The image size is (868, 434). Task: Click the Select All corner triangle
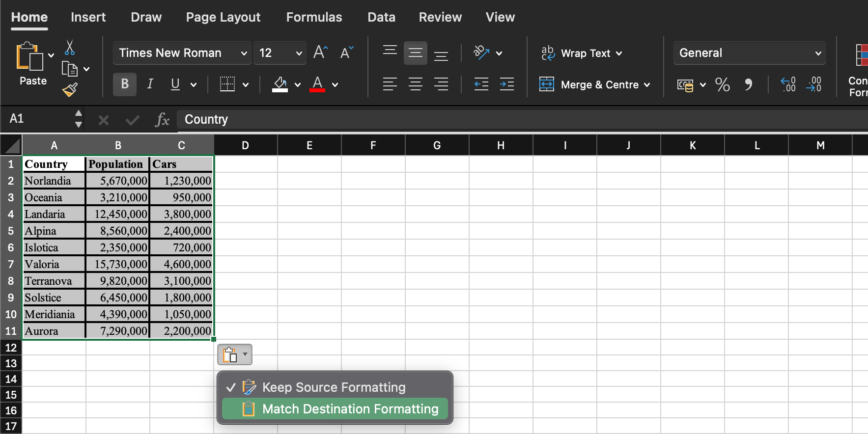(x=11, y=145)
